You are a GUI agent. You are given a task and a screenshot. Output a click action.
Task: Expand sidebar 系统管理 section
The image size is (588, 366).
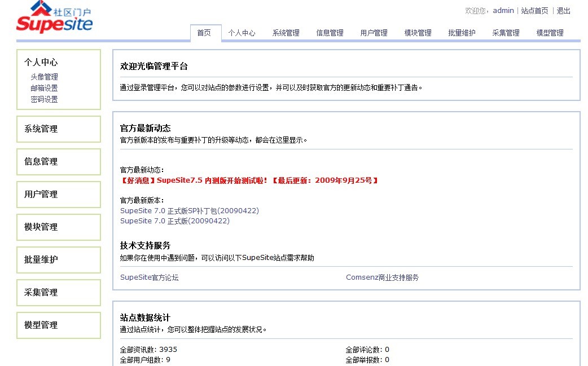(59, 129)
